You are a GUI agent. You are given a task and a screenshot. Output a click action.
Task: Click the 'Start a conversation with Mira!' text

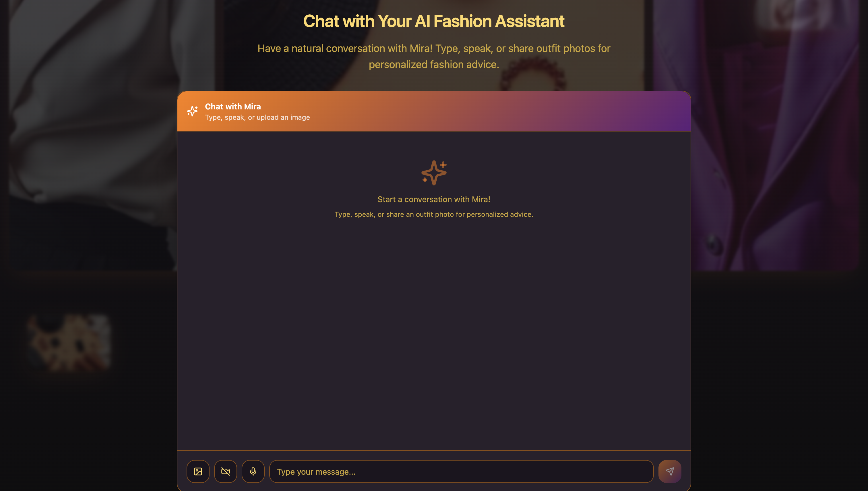(x=434, y=199)
